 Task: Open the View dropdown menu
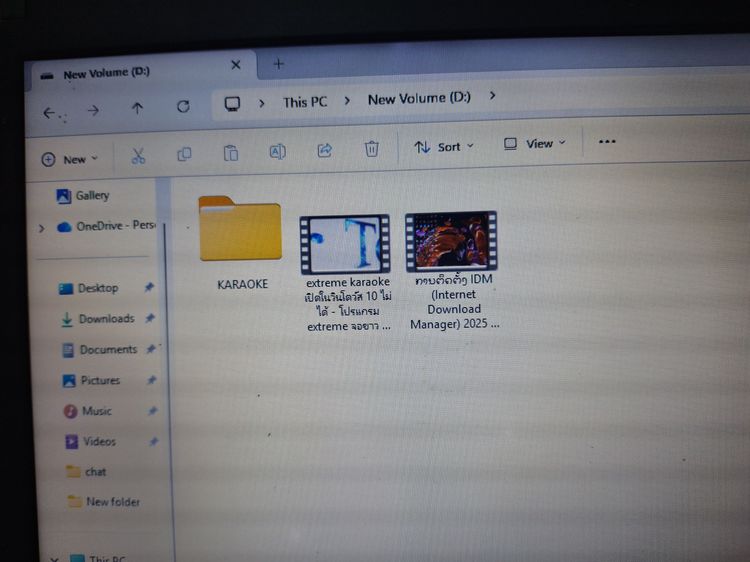tap(535, 144)
